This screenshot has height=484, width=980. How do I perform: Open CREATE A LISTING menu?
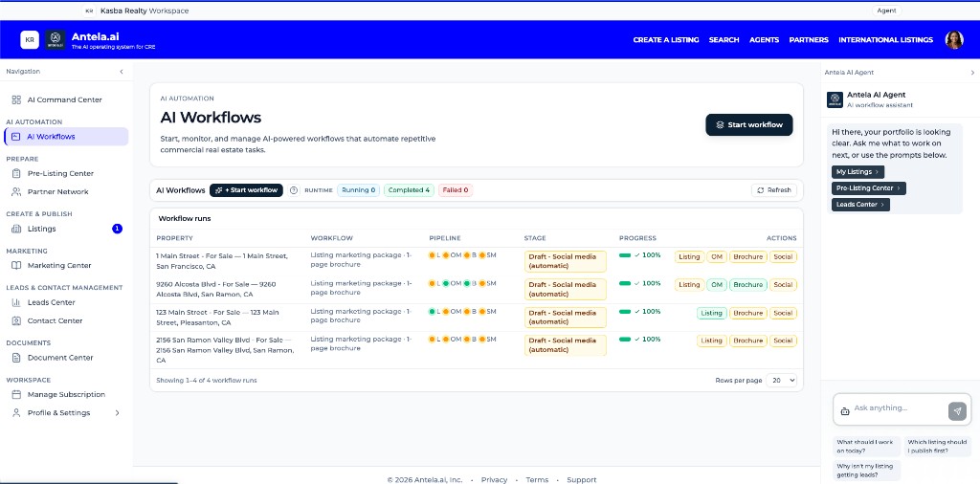[x=666, y=40]
